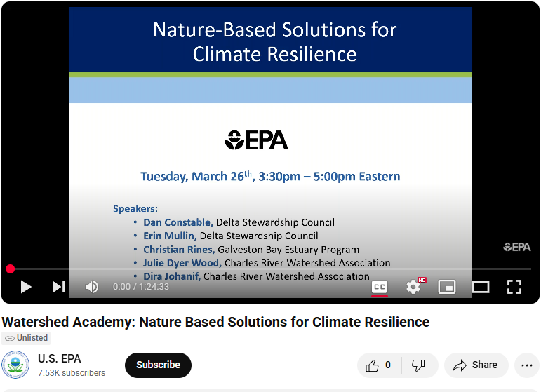The image size is (541, 392).
Task: Subscribe to the U.S. EPA channel
Action: pos(158,365)
